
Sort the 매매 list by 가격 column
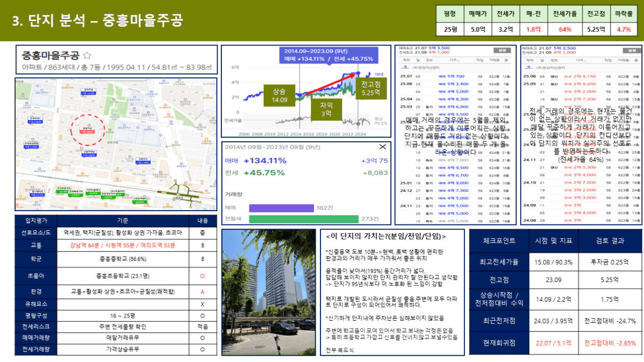coord(454,60)
